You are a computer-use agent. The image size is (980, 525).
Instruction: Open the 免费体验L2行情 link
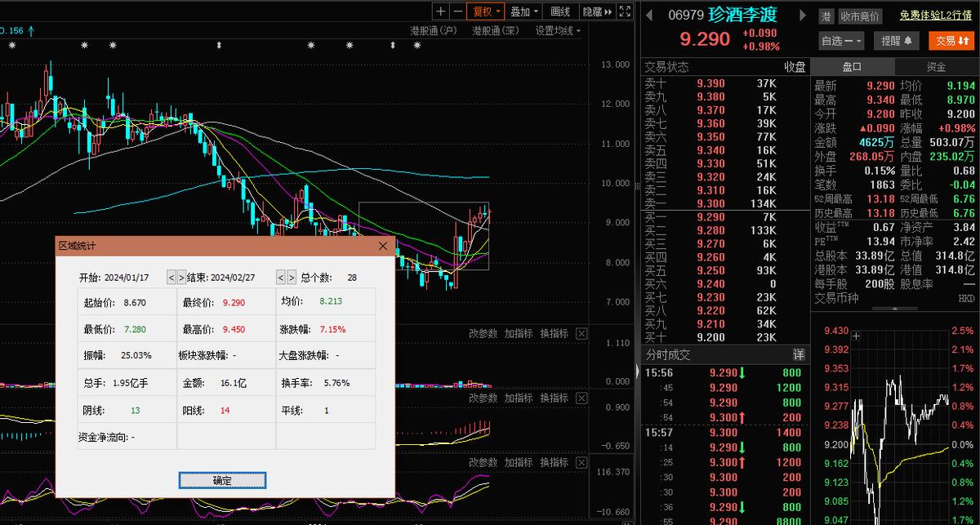(x=936, y=16)
